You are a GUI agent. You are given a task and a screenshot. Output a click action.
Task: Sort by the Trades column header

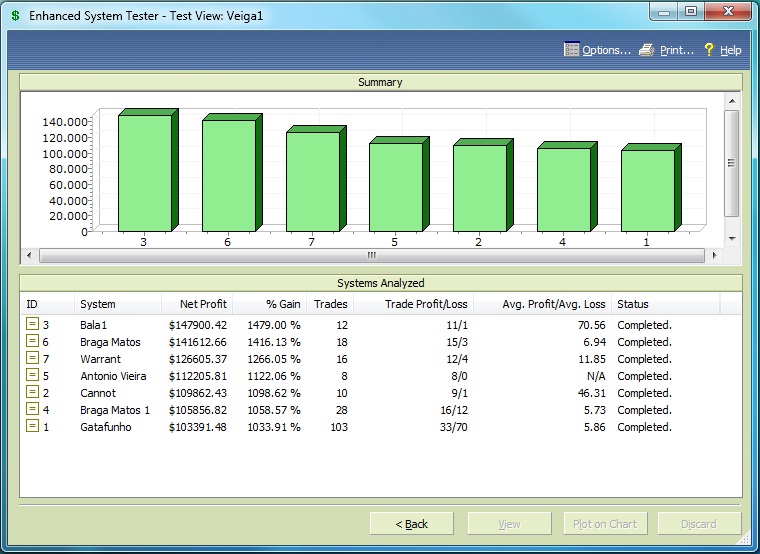point(330,304)
